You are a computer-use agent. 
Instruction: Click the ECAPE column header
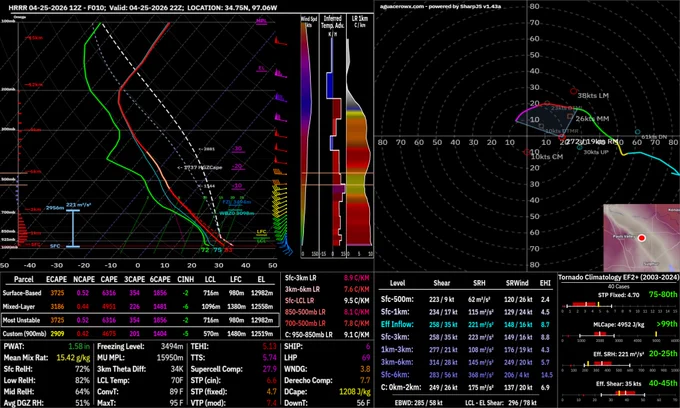point(57,280)
